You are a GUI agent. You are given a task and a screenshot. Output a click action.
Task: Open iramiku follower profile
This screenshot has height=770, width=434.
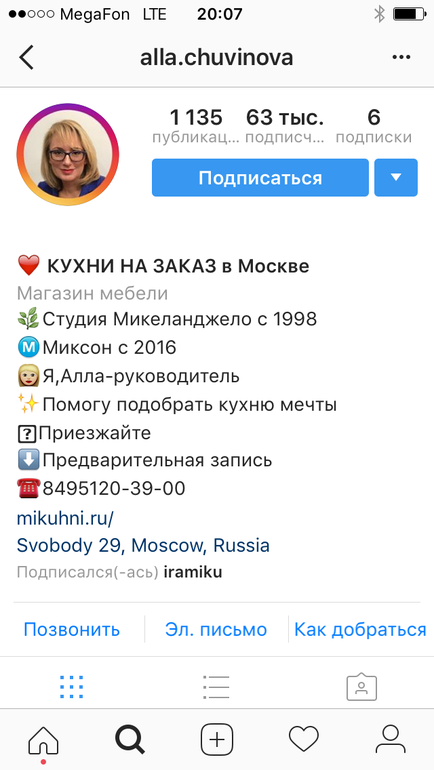(x=192, y=572)
